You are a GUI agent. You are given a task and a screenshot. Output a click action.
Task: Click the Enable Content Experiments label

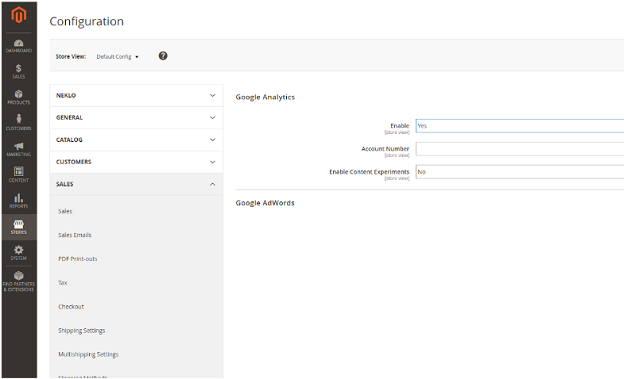pyautogui.click(x=369, y=172)
